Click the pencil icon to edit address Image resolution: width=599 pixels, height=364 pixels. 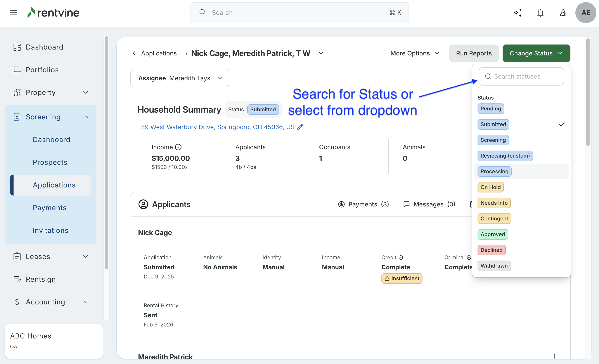click(300, 127)
